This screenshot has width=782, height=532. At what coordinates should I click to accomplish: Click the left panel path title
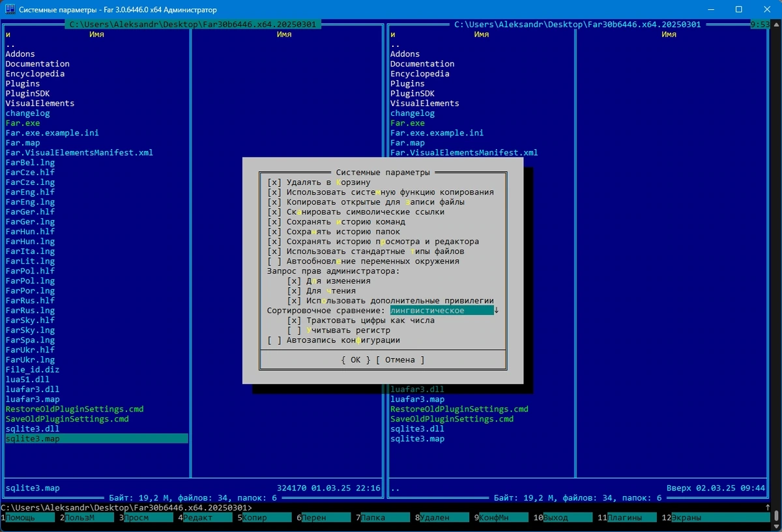[192, 24]
